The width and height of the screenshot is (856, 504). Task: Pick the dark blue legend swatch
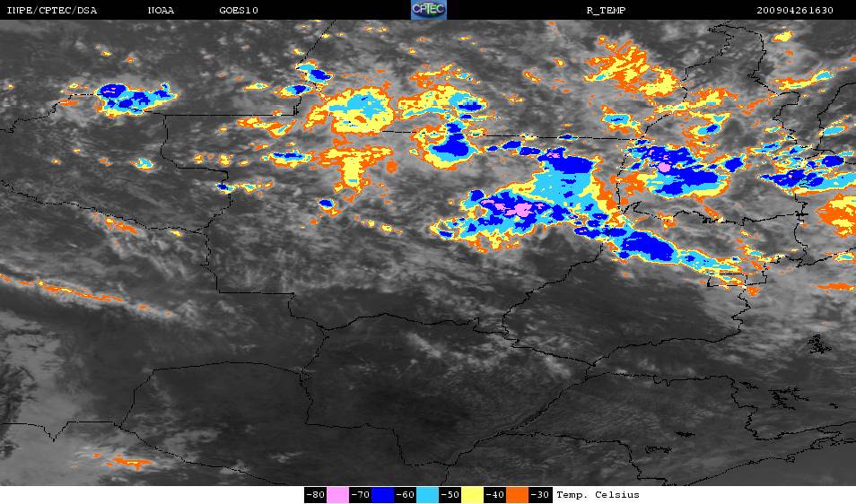coord(383,495)
